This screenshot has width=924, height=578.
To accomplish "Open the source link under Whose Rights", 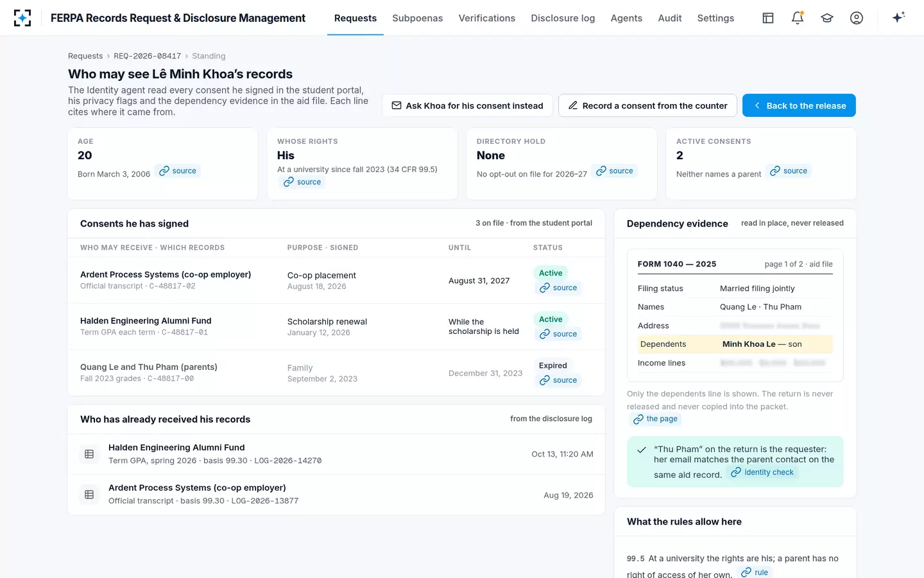I will tap(302, 182).
